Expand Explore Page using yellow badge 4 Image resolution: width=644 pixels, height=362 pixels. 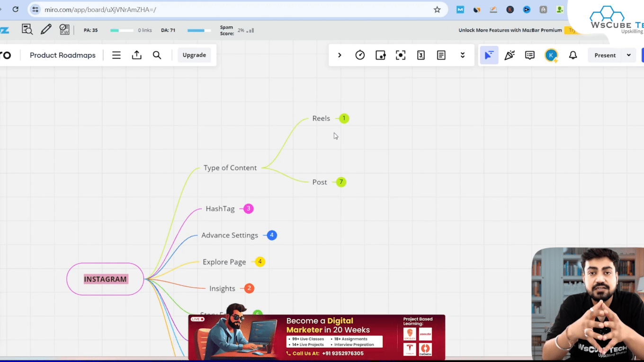coord(259,262)
